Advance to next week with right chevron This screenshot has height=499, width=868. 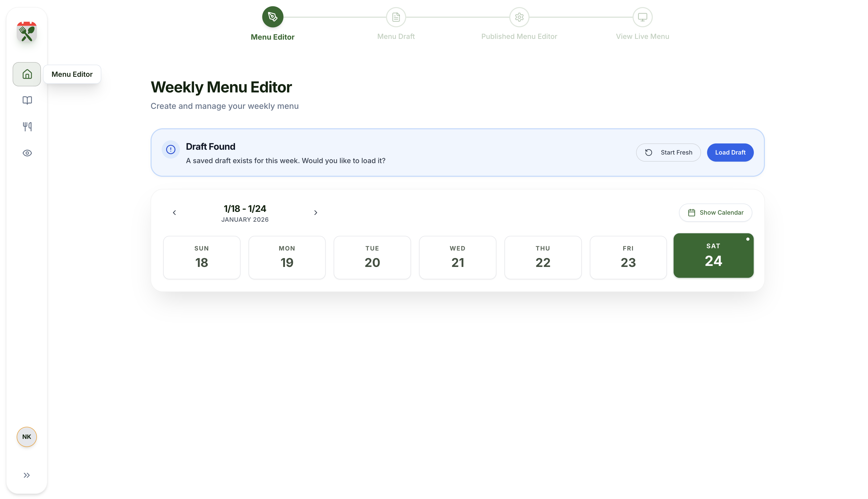pyautogui.click(x=316, y=212)
